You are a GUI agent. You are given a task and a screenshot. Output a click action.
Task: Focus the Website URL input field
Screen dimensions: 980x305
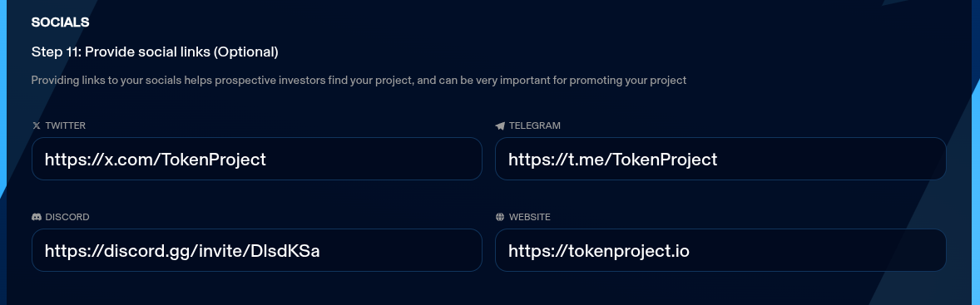click(x=720, y=250)
